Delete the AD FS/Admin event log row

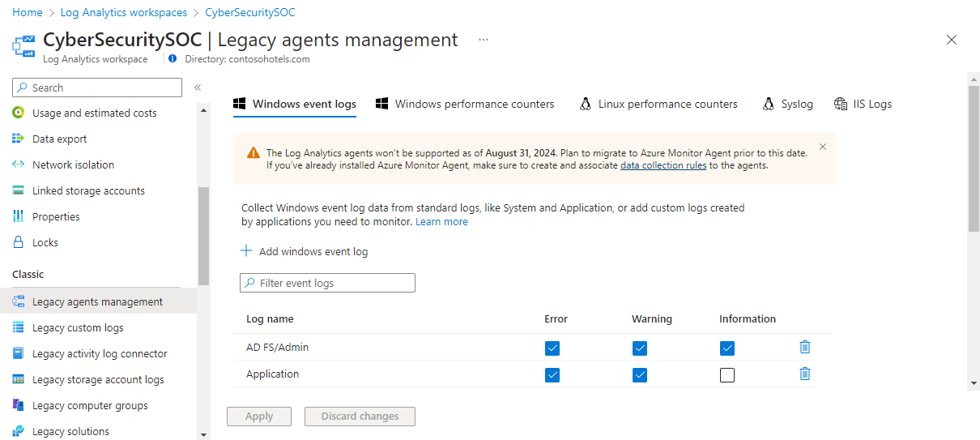pos(804,348)
